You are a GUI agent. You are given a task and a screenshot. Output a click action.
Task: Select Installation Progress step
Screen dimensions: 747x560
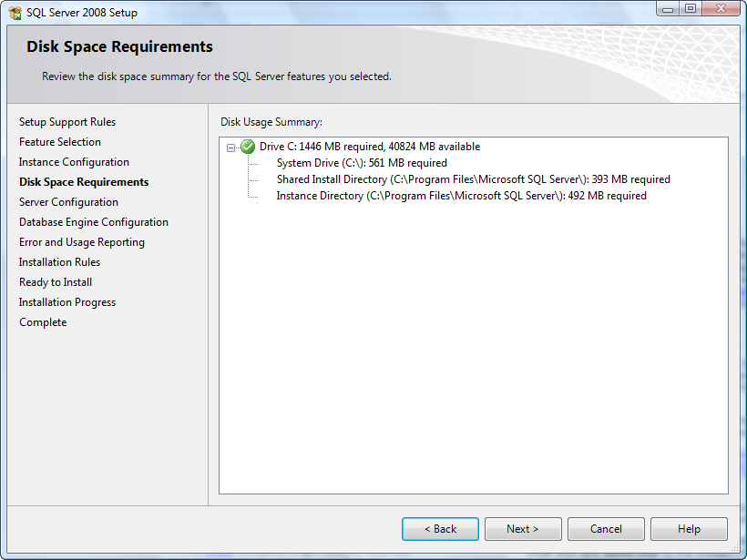[x=67, y=302]
